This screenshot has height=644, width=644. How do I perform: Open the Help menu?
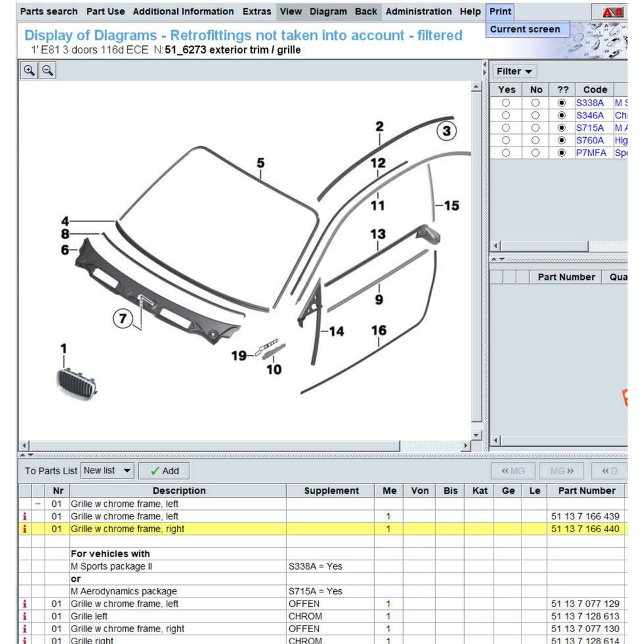pyautogui.click(x=470, y=11)
